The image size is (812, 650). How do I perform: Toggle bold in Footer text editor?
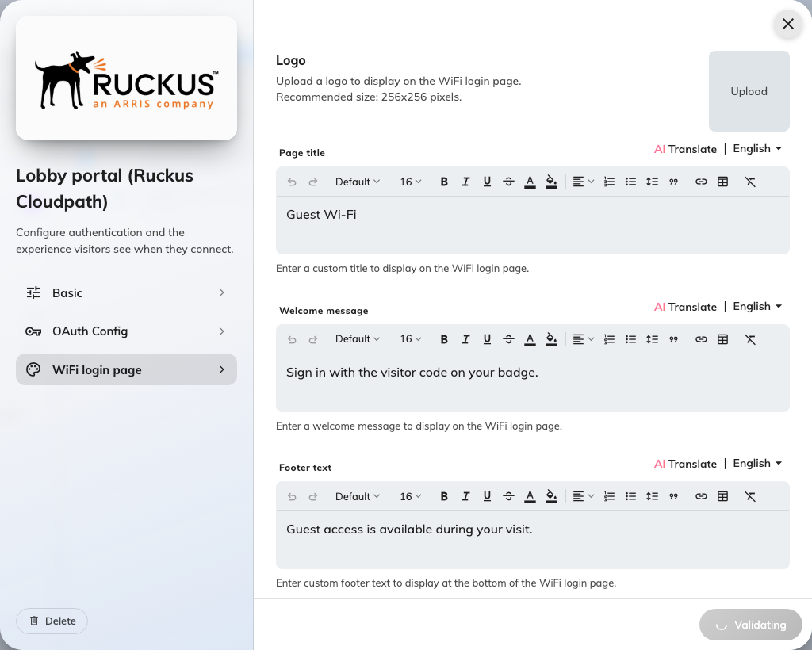(x=444, y=496)
